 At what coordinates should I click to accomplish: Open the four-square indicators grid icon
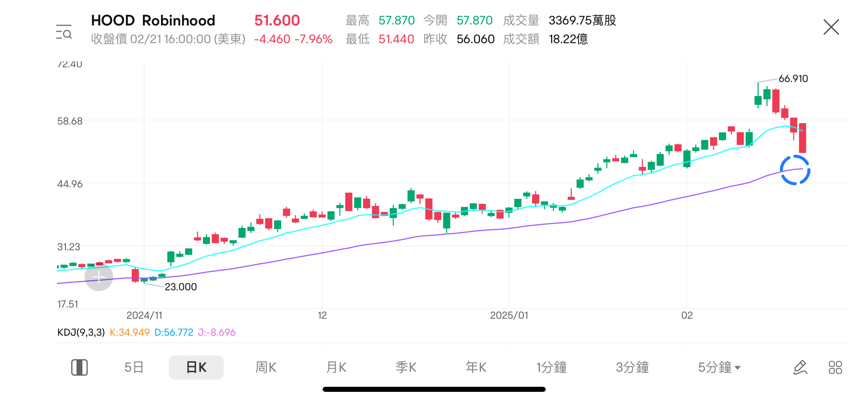tap(835, 367)
